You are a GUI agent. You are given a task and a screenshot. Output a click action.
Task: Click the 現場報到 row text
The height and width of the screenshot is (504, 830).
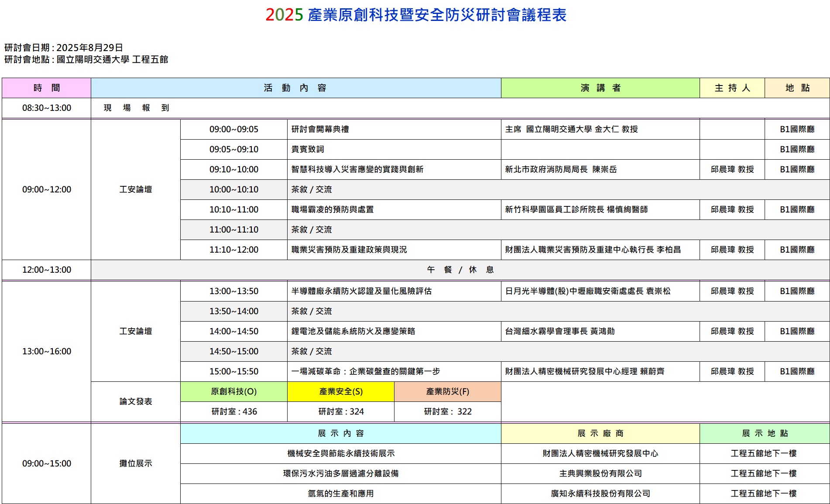136,108
